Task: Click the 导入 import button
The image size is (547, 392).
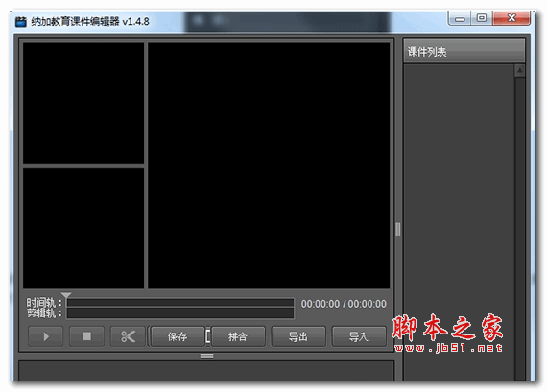Action: (359, 336)
